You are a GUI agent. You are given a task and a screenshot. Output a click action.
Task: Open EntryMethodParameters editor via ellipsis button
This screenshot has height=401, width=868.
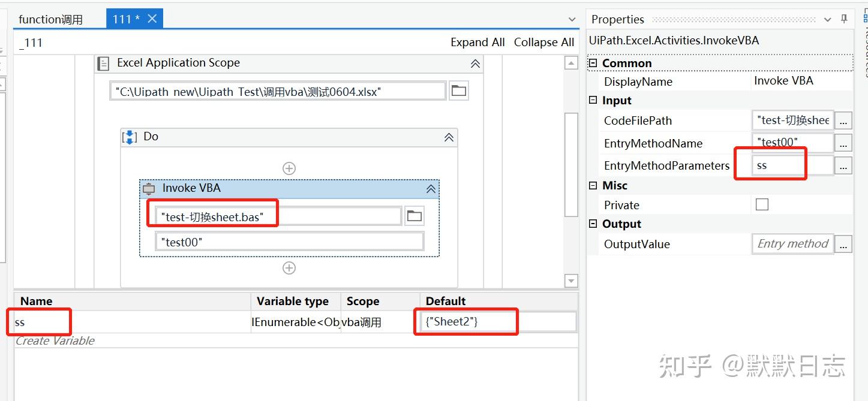(x=843, y=165)
